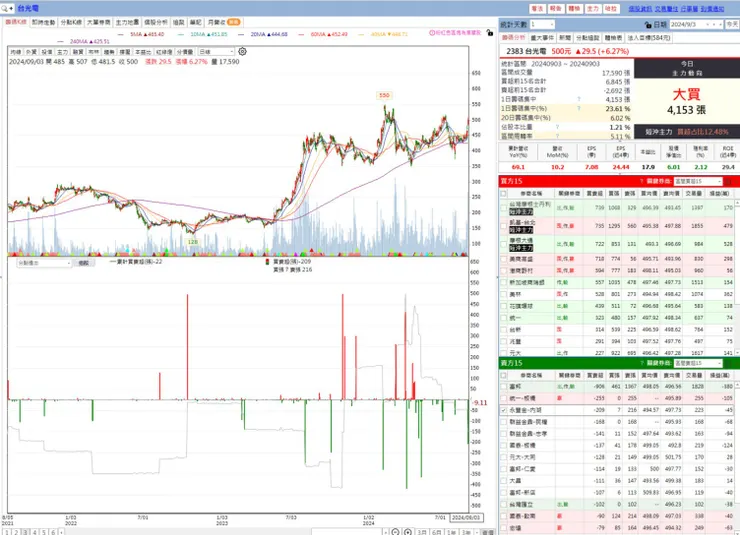
Task: Click the 新 badge on 月營收 tab
Action: 234,22
